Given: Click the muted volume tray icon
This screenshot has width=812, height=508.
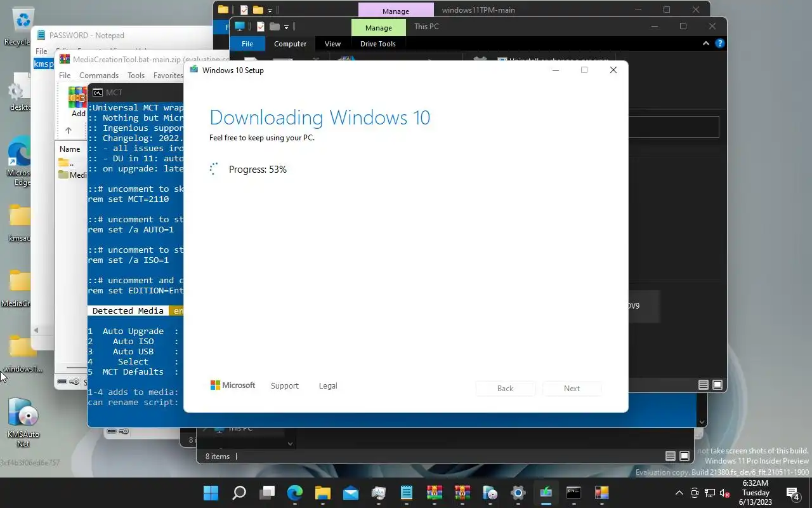Looking at the screenshot, I should click(x=725, y=493).
